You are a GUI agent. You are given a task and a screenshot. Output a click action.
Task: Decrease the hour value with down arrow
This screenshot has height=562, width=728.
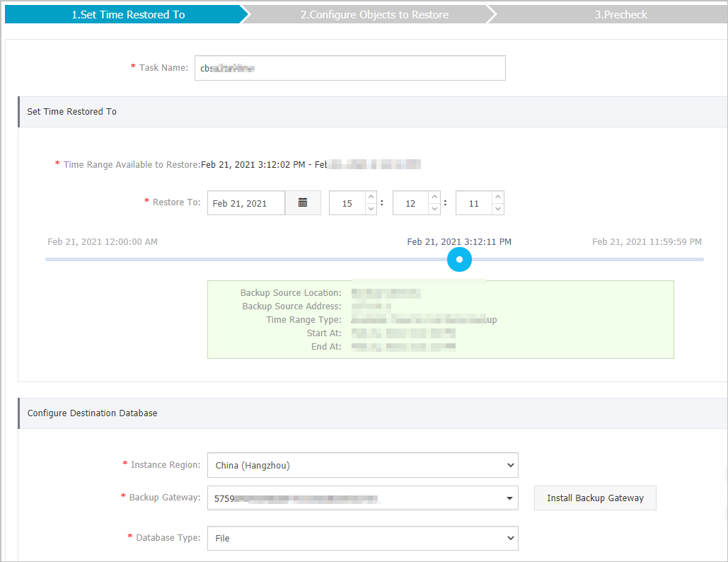(x=371, y=209)
